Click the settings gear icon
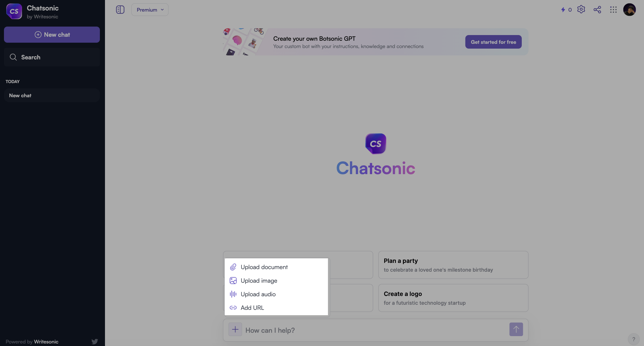Screen dimensions: 644x346 581,9
